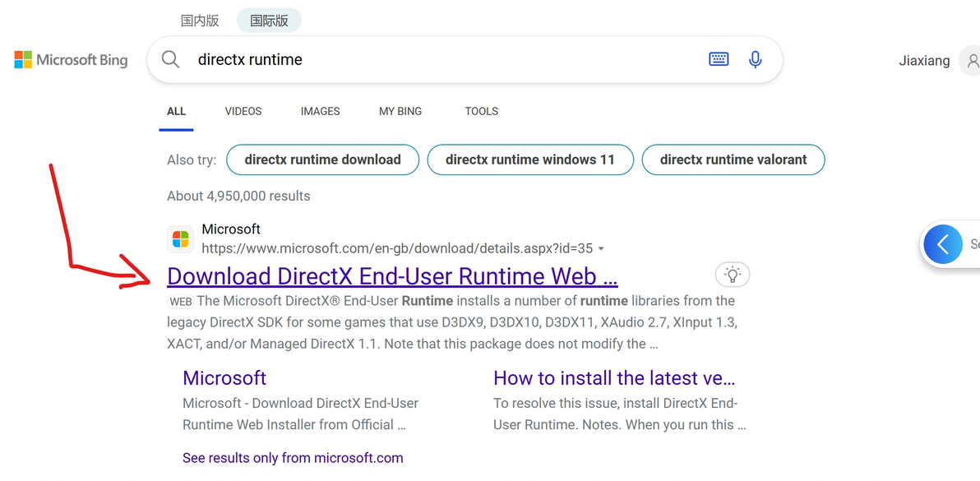Image resolution: width=980 pixels, height=481 pixels.
Task: Try 'directx runtime valorant' suggestion
Action: pyautogui.click(x=733, y=160)
